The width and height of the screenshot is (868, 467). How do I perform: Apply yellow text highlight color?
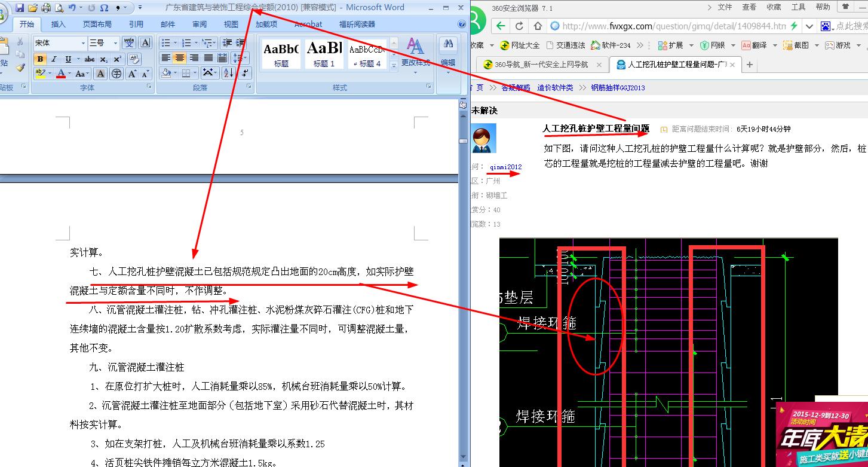[x=40, y=74]
